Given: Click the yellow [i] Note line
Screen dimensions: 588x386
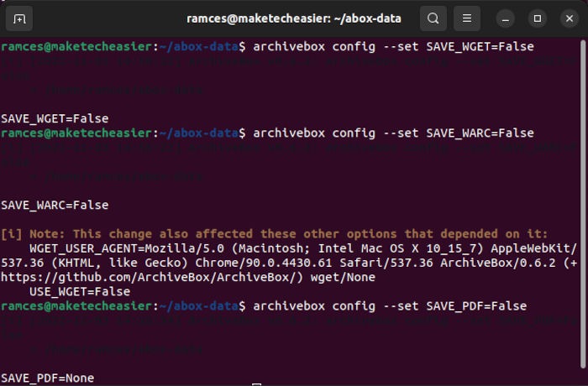Looking at the screenshot, I should pos(274,234).
